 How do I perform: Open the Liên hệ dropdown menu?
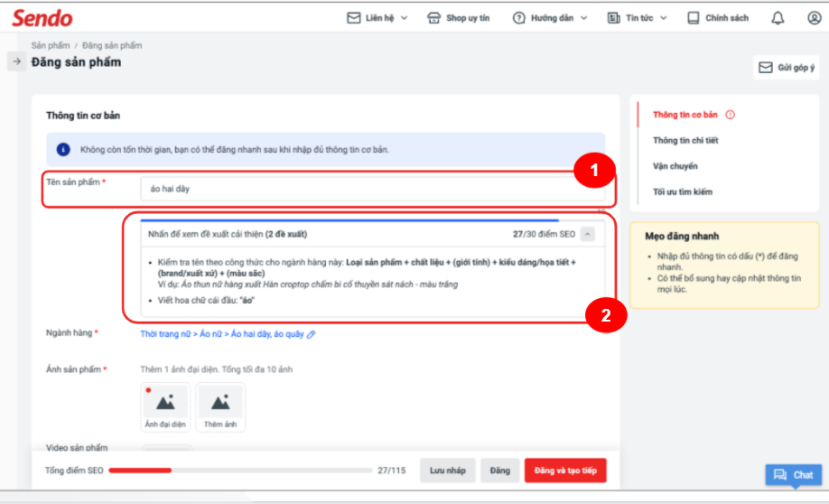377,18
